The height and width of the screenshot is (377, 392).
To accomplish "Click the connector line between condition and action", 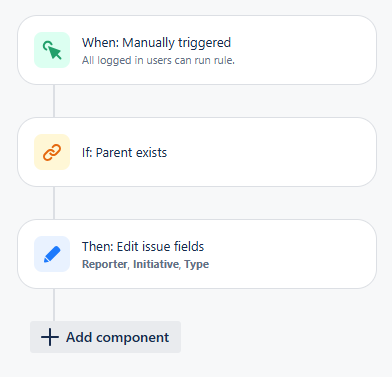I will point(54,203).
